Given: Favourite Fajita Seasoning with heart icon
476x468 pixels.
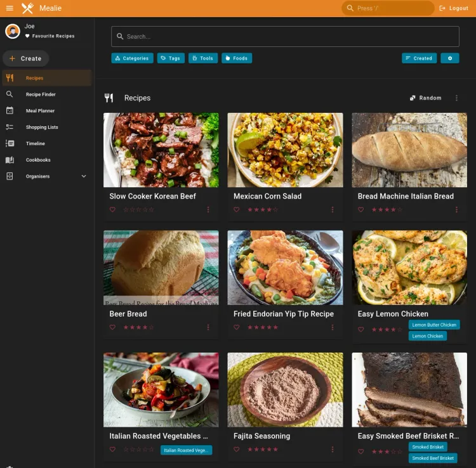Looking at the screenshot, I should pyautogui.click(x=237, y=450).
